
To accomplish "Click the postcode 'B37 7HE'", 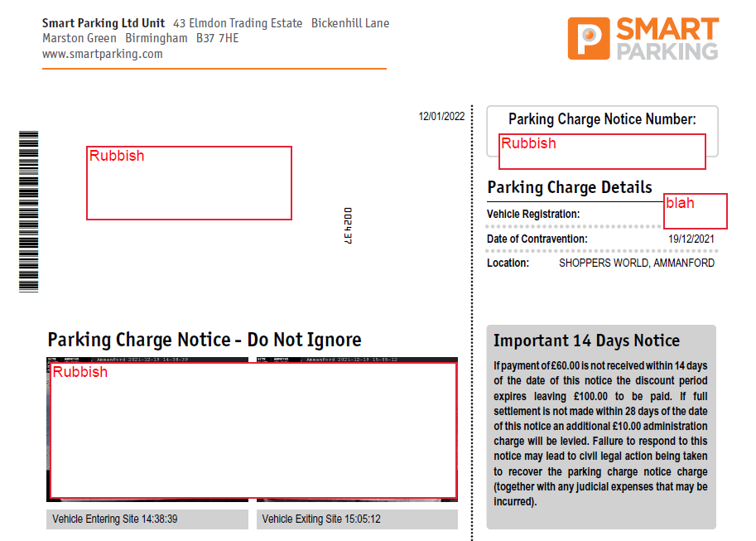I will (x=218, y=38).
